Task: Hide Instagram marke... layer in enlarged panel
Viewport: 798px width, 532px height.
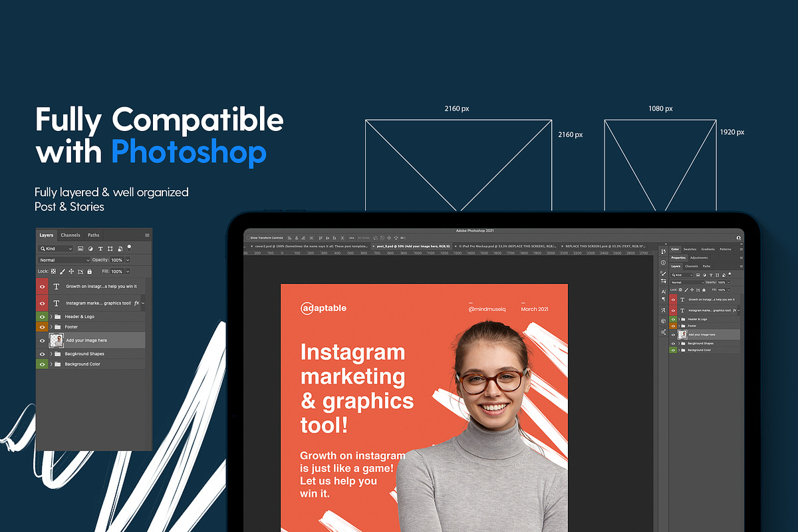Action: [42, 303]
